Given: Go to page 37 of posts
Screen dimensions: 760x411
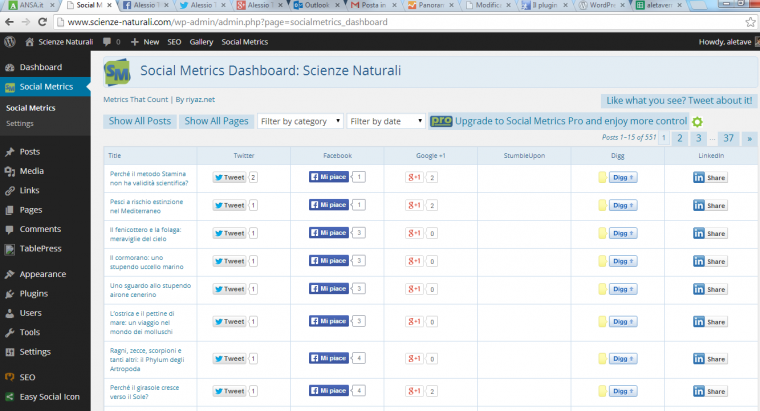Looking at the screenshot, I should [728, 138].
